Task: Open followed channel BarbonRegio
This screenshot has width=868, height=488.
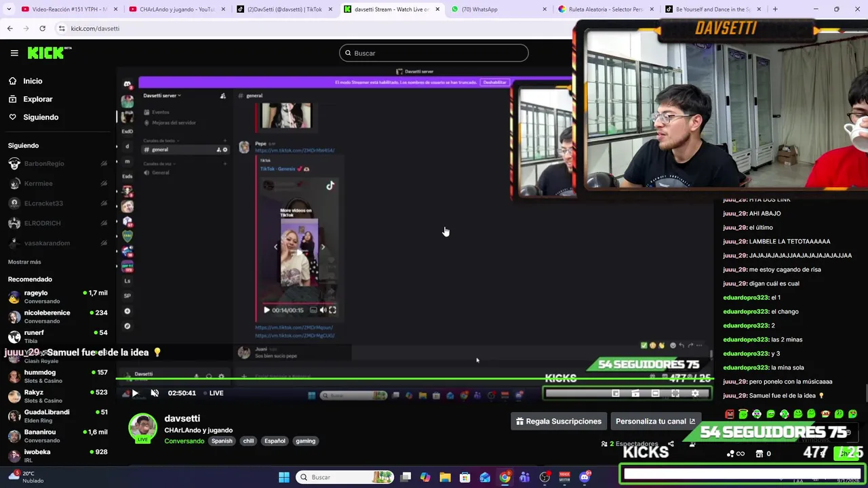Action: tap(58, 163)
